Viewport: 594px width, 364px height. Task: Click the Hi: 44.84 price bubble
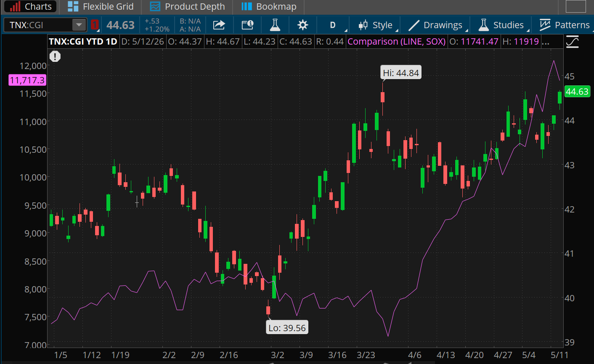(x=401, y=73)
